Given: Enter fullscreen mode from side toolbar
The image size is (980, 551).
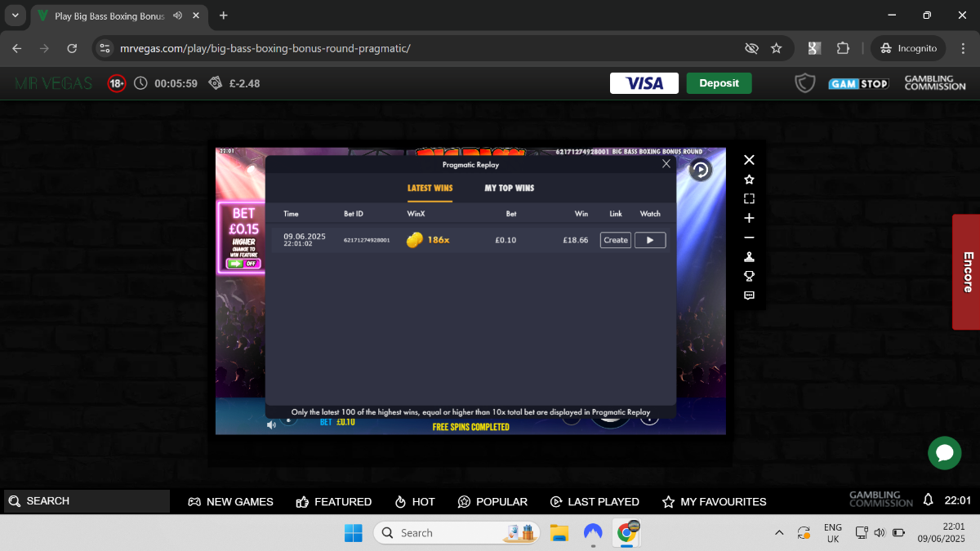Looking at the screenshot, I should [749, 198].
